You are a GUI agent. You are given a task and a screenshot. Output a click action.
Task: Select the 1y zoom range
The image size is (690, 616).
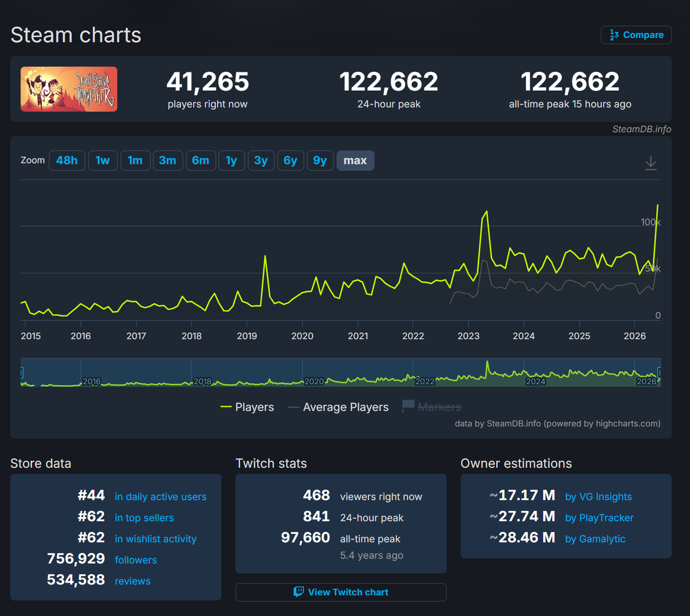pyautogui.click(x=231, y=160)
